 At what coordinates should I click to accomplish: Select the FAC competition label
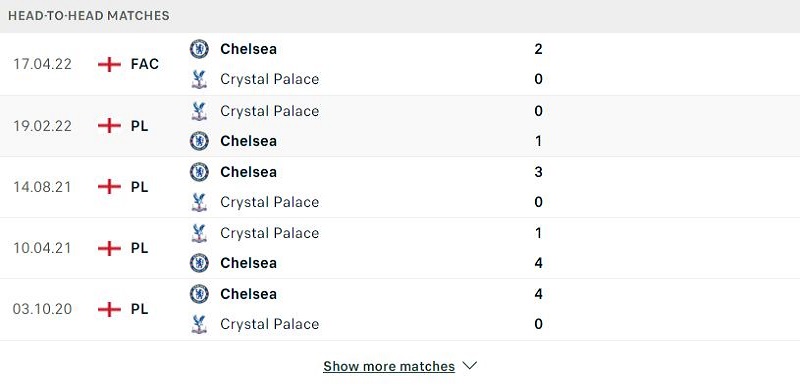point(145,64)
